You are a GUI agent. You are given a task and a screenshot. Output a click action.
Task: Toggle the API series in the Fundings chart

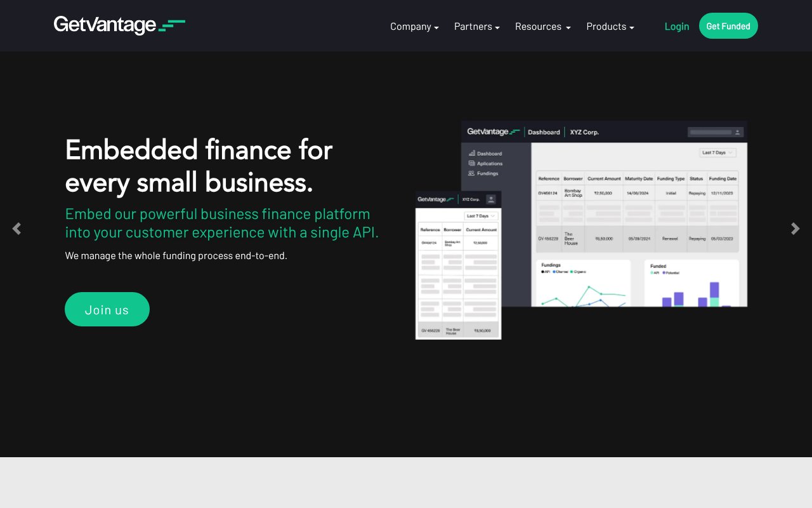(x=544, y=272)
